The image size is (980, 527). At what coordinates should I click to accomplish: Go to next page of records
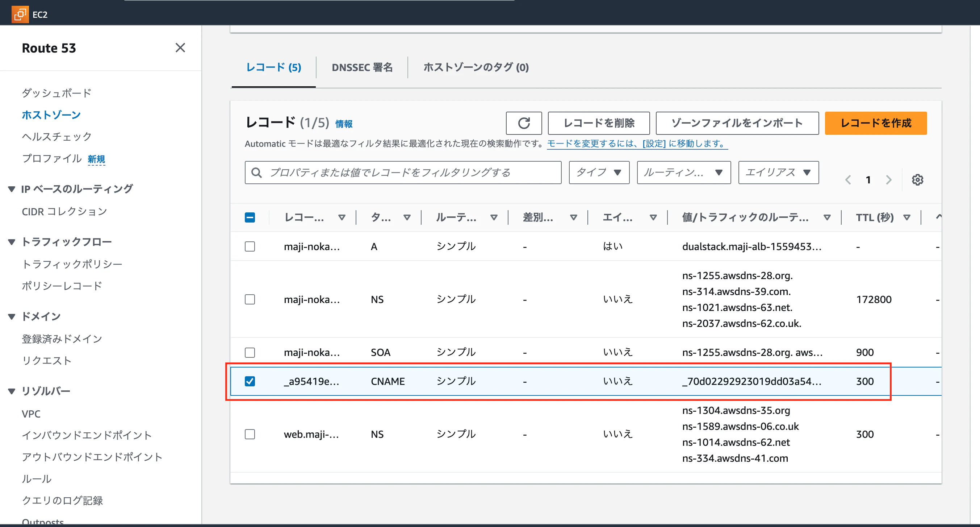click(x=889, y=180)
